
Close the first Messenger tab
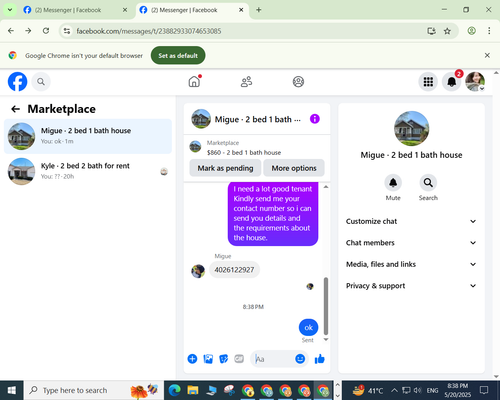[125, 10]
